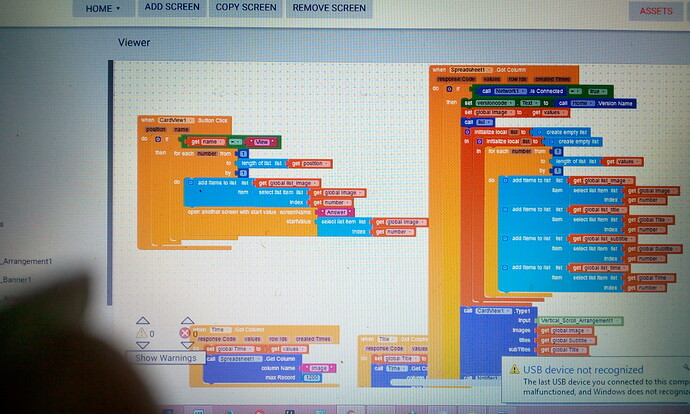Open the Network1 component dropdown in block
The image size is (690, 414).
coord(510,91)
